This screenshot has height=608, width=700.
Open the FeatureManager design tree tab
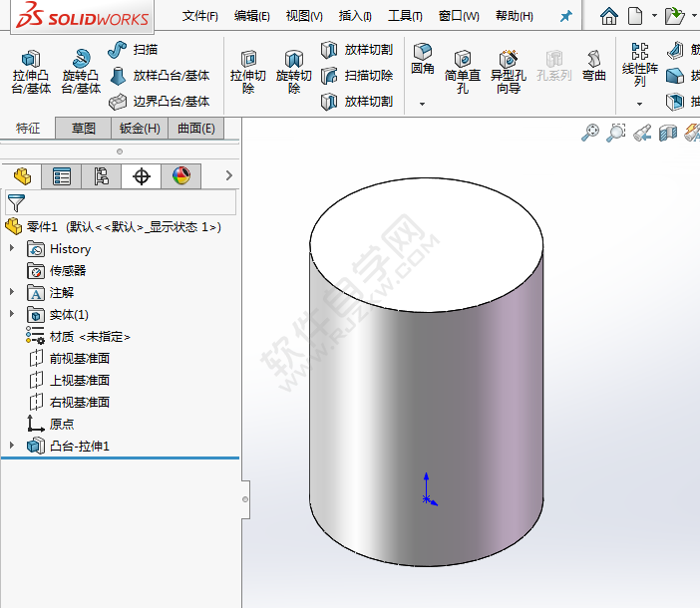[22, 176]
